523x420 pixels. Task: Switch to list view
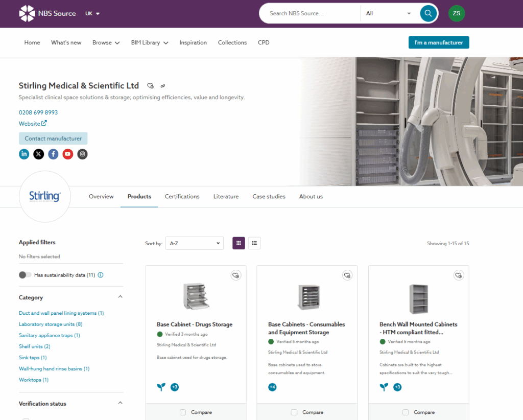click(x=254, y=243)
